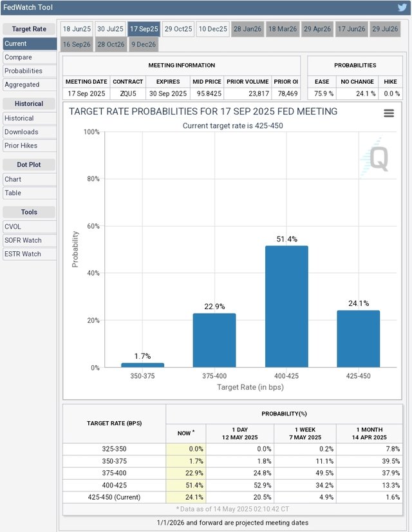Switch to the 17 Jun26 meeting tab
Viewport: 412px width, 532px height.
point(351,29)
